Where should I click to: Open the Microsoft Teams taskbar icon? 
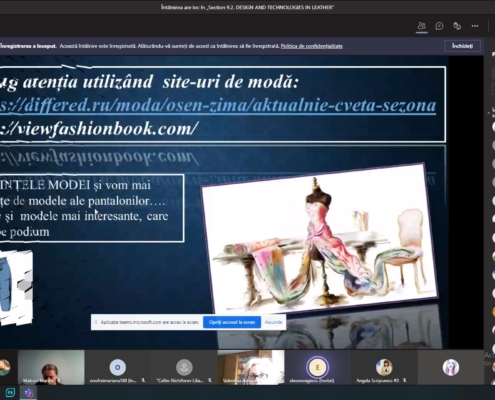click(x=28, y=393)
